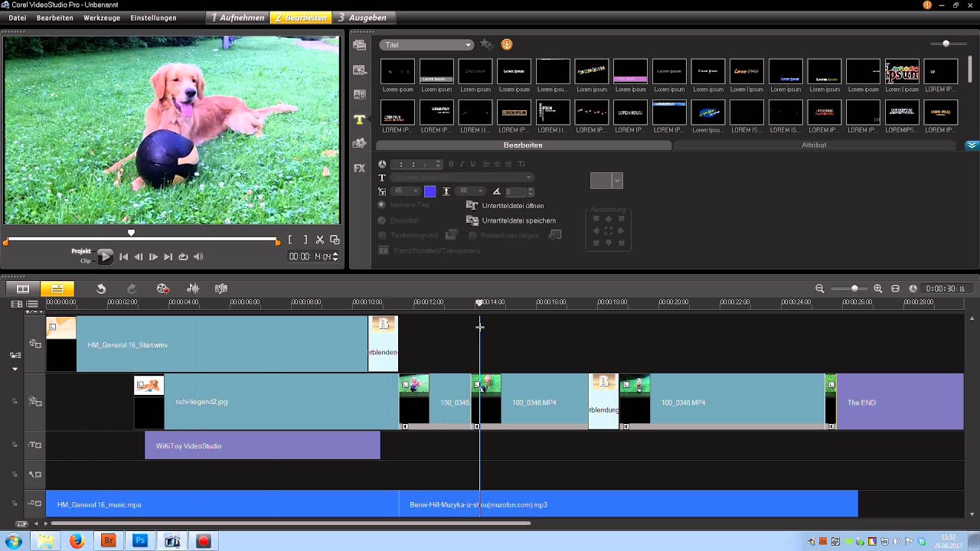Go to the 1 Aufnehmen step
The height and width of the screenshot is (551, 980).
(238, 18)
